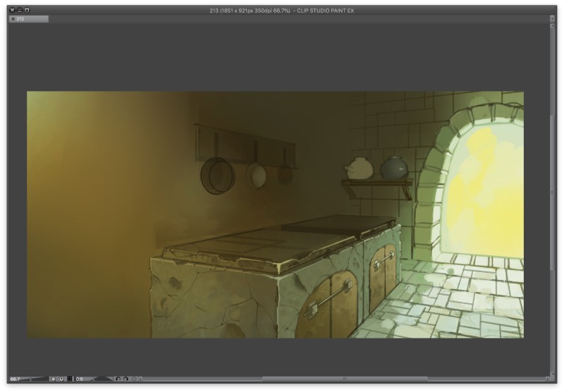Rotate canvas right using status bar icon
This screenshot has height=392, width=564.
point(125,379)
